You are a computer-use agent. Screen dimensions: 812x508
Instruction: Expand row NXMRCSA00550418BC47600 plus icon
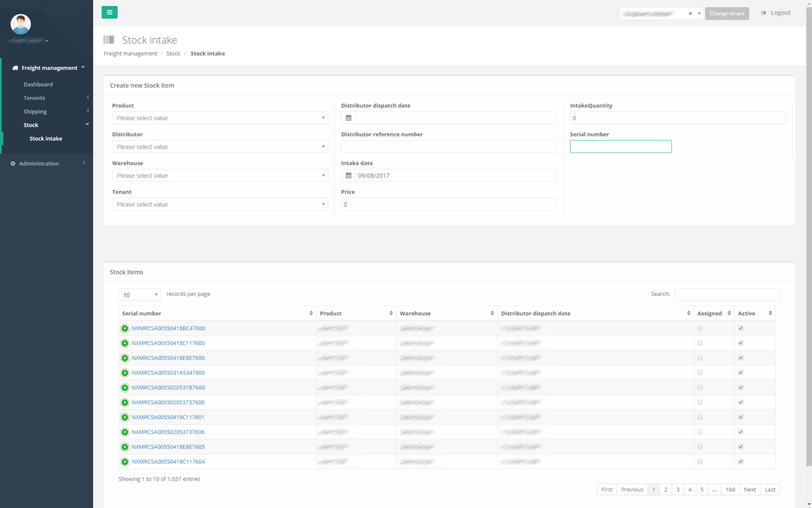pyautogui.click(x=125, y=328)
